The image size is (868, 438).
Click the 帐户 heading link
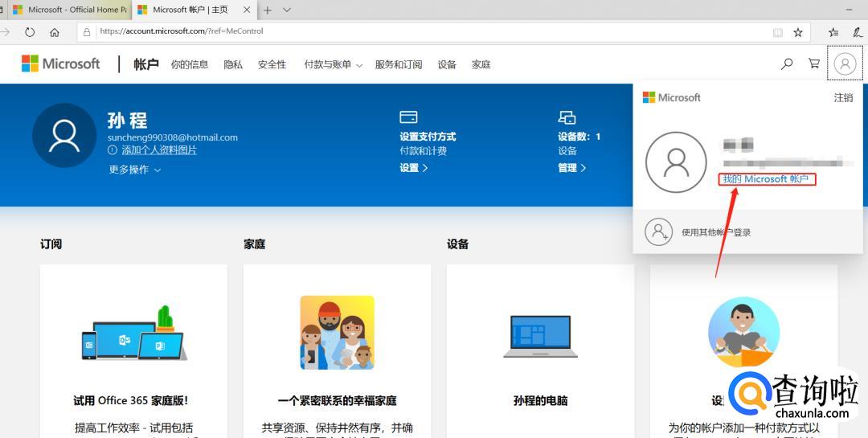coord(146,64)
